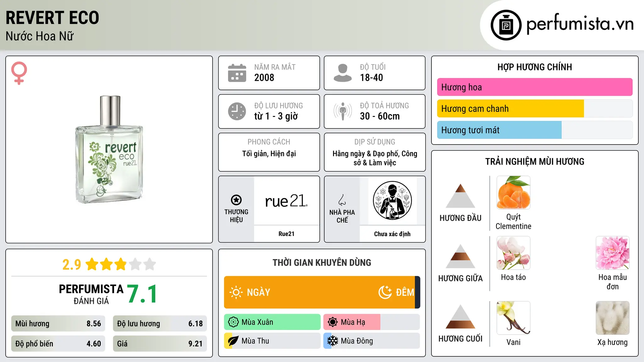Click the pink female gender symbol icon
The height and width of the screenshot is (362, 644).
(19, 73)
